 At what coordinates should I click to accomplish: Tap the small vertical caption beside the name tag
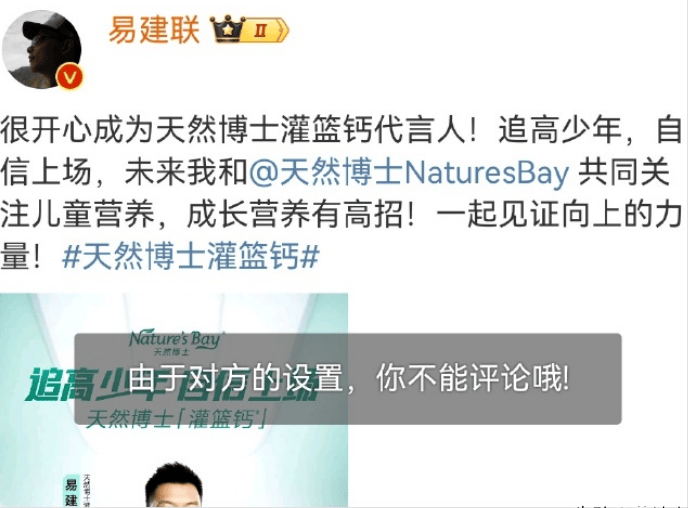tap(86, 490)
